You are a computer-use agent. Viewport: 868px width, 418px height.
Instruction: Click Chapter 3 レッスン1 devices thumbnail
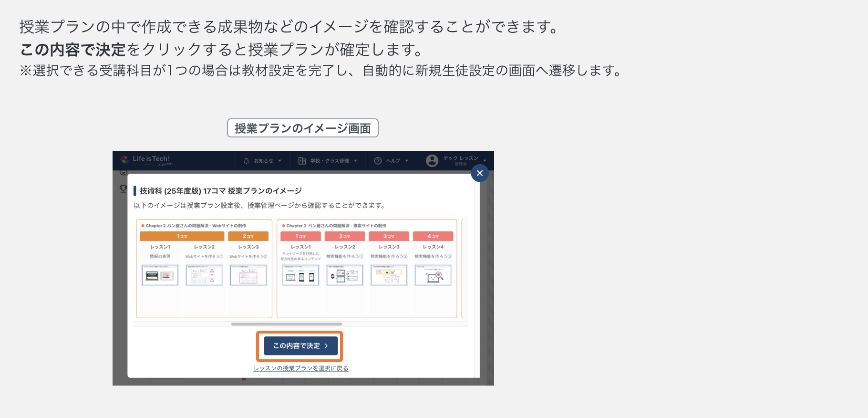[300, 275]
